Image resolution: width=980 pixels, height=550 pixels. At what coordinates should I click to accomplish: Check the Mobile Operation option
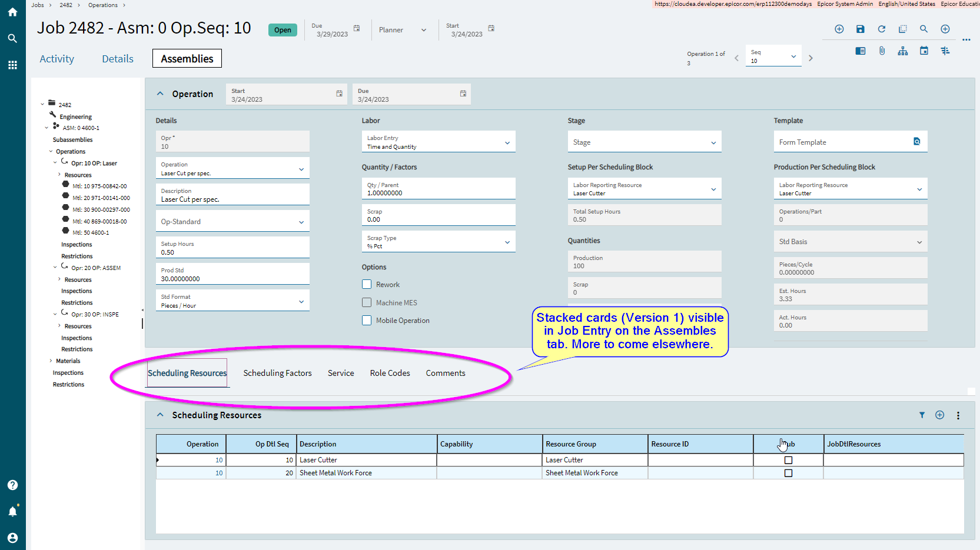click(x=367, y=321)
